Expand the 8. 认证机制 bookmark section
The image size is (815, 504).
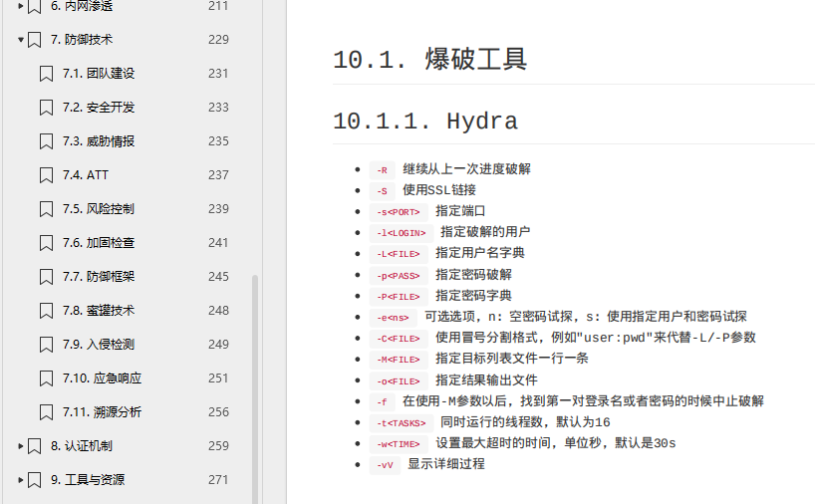[21, 446]
